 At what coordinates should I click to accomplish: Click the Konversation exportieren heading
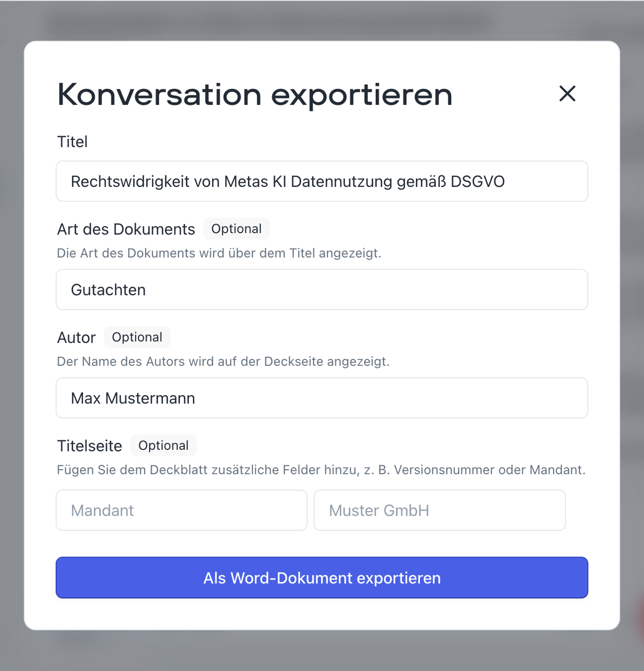coord(255,94)
